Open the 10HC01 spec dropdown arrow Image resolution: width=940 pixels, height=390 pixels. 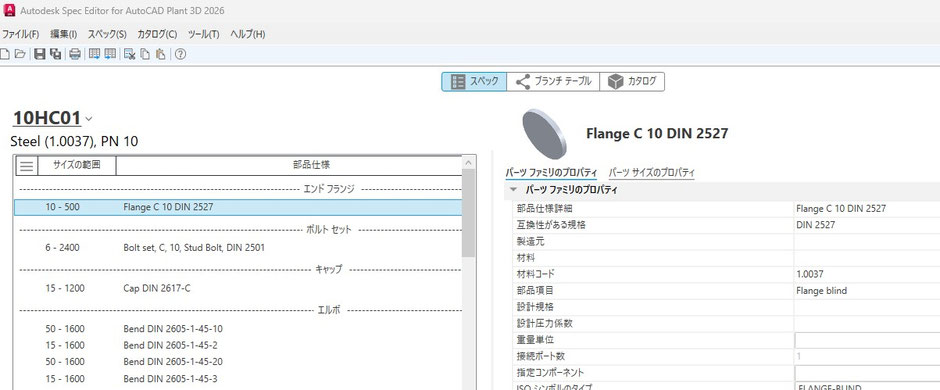coord(89,119)
